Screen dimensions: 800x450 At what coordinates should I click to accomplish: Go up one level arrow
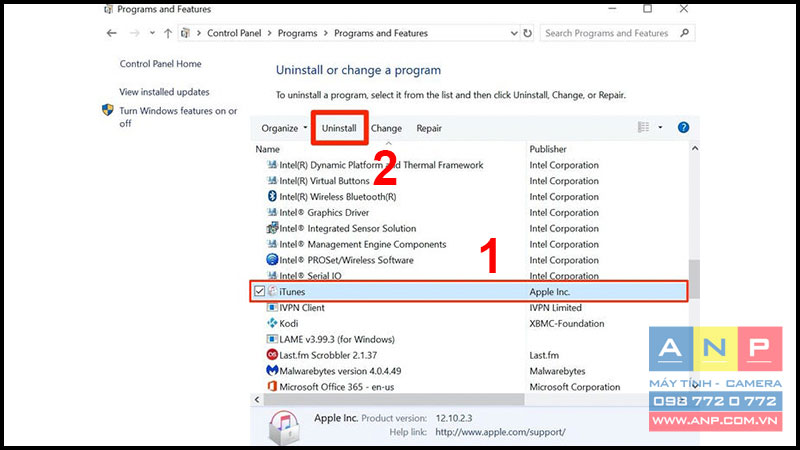[x=168, y=33]
